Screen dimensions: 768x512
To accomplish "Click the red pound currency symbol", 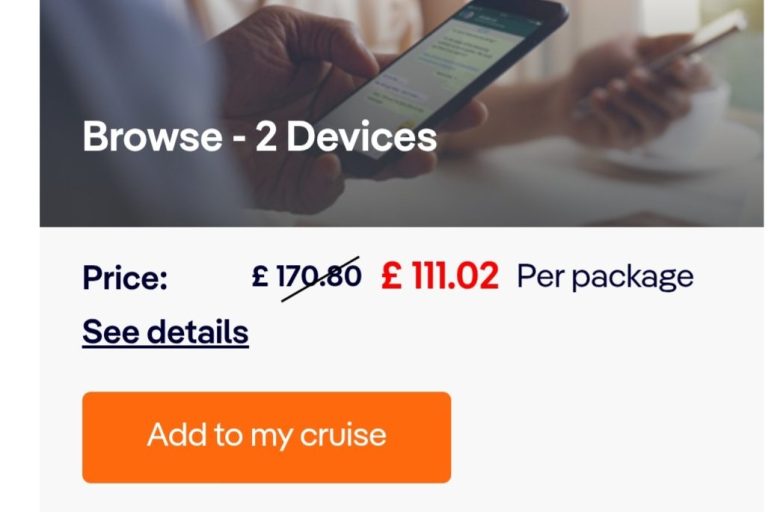I will 391,276.
